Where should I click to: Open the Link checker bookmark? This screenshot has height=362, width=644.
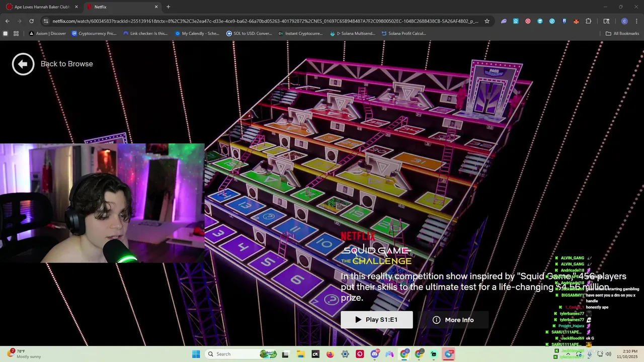145,34
